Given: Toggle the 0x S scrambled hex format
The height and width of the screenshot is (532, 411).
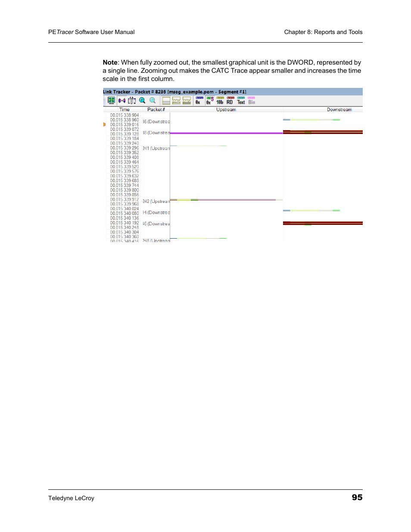Looking at the screenshot, I should click(x=210, y=101).
